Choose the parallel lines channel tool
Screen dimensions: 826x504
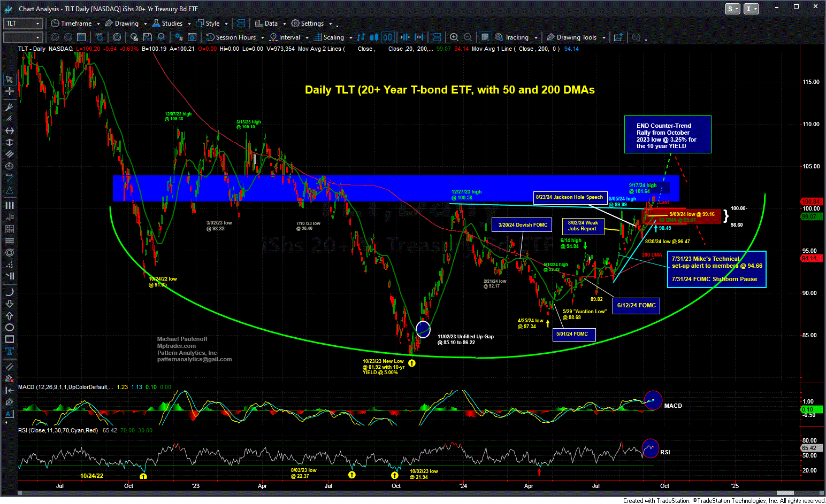click(x=9, y=154)
